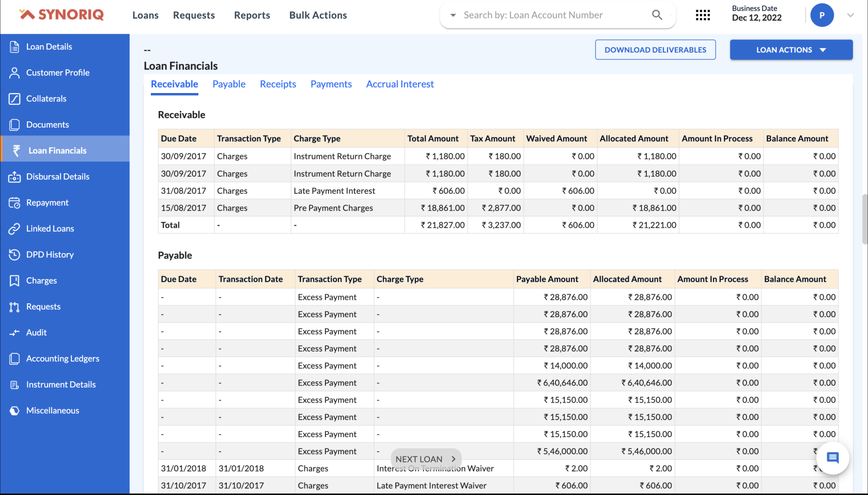The width and height of the screenshot is (868, 495).
Task: Click the user avatar P
Action: 822,15
